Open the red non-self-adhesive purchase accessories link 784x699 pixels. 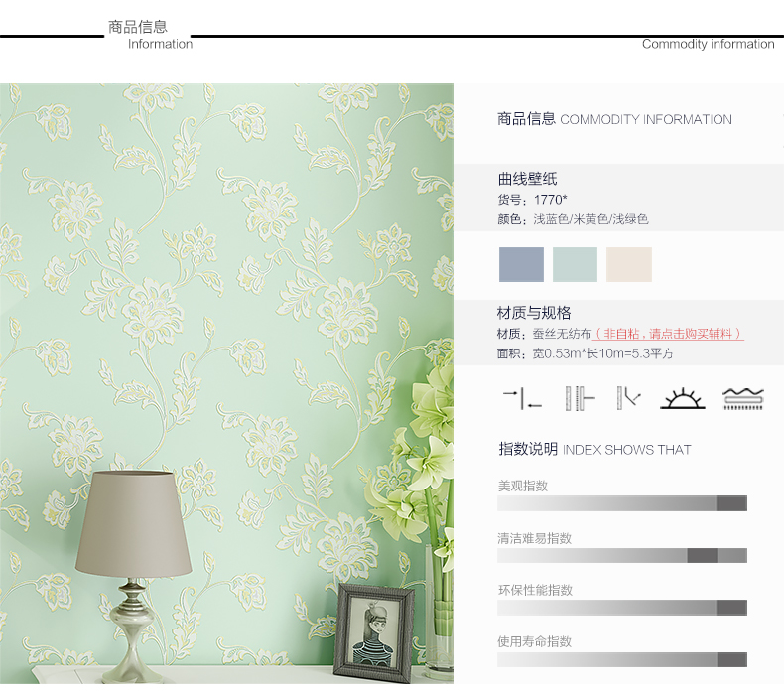668,334
